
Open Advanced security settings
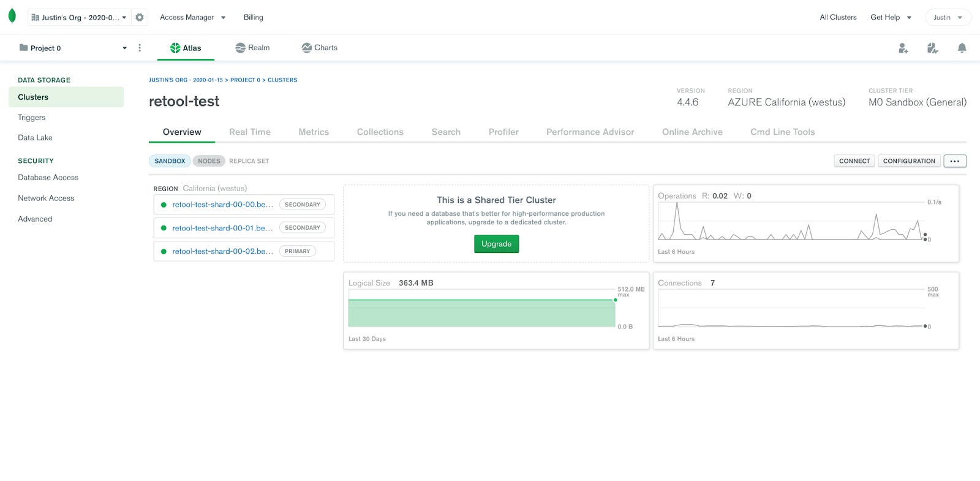pos(35,219)
